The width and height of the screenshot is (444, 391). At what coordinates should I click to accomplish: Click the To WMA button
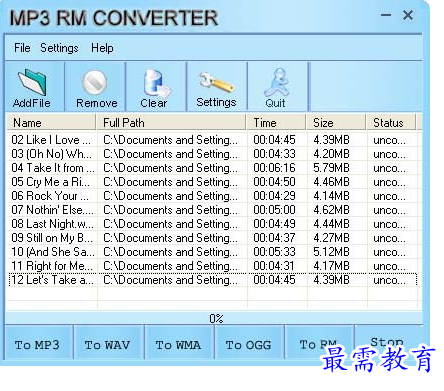click(179, 343)
